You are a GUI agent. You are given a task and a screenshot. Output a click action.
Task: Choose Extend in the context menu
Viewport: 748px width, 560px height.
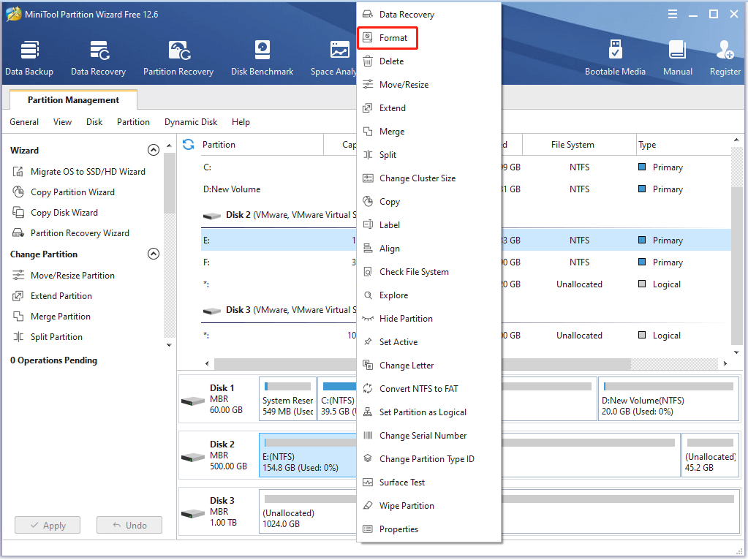point(429,107)
